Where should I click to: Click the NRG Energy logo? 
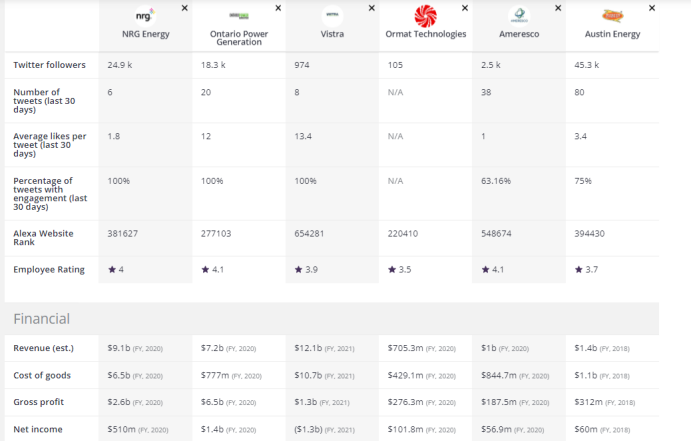pyautogui.click(x=145, y=15)
